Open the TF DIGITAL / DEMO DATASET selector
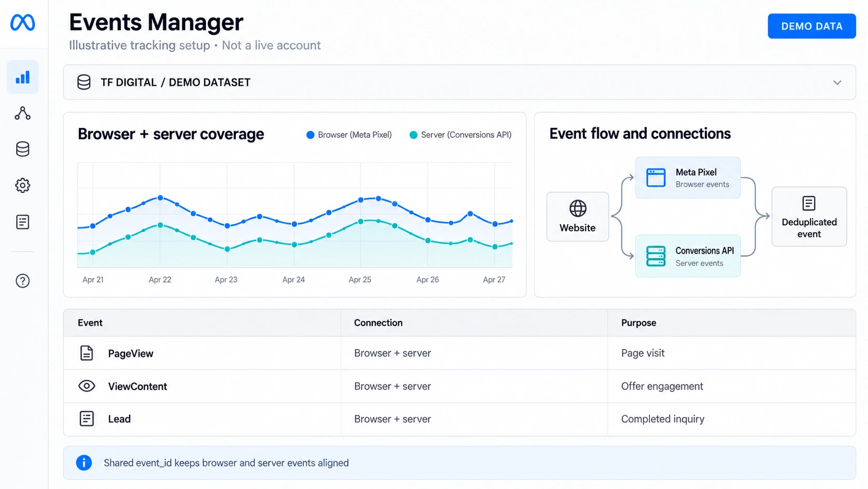The width and height of the screenshot is (868, 489). click(459, 82)
